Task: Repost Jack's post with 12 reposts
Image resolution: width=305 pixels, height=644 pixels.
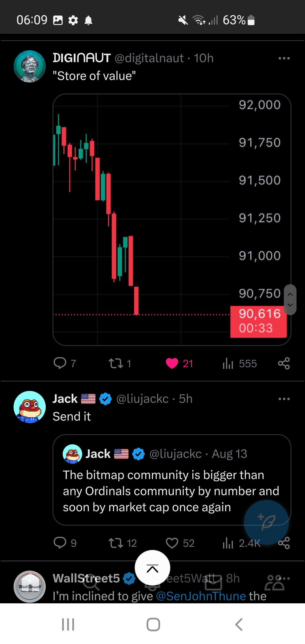Action: [x=123, y=543]
